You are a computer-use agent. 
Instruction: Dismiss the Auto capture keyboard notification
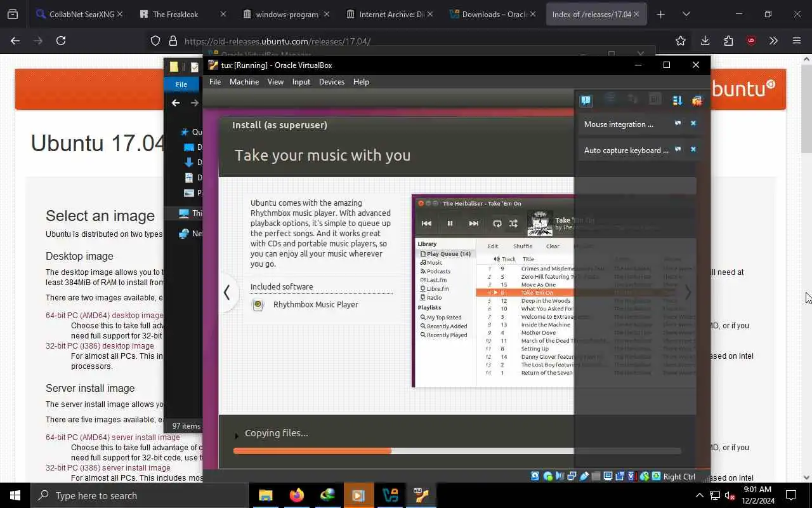pyautogui.click(x=693, y=150)
